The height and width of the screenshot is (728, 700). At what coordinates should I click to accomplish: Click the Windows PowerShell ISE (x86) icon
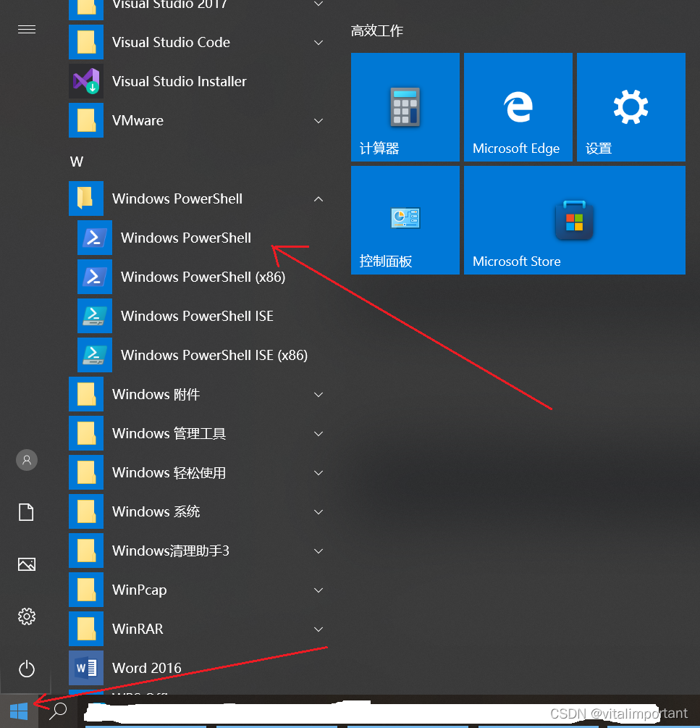(95, 355)
